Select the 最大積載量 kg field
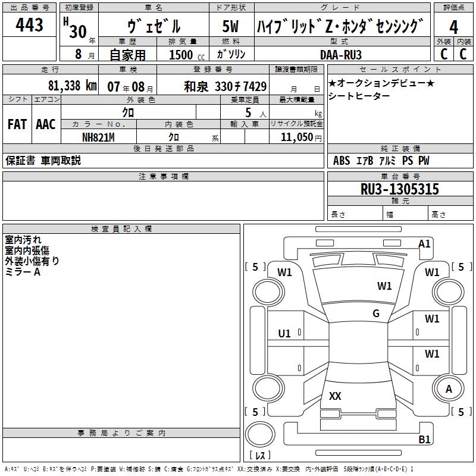 tap(296, 112)
